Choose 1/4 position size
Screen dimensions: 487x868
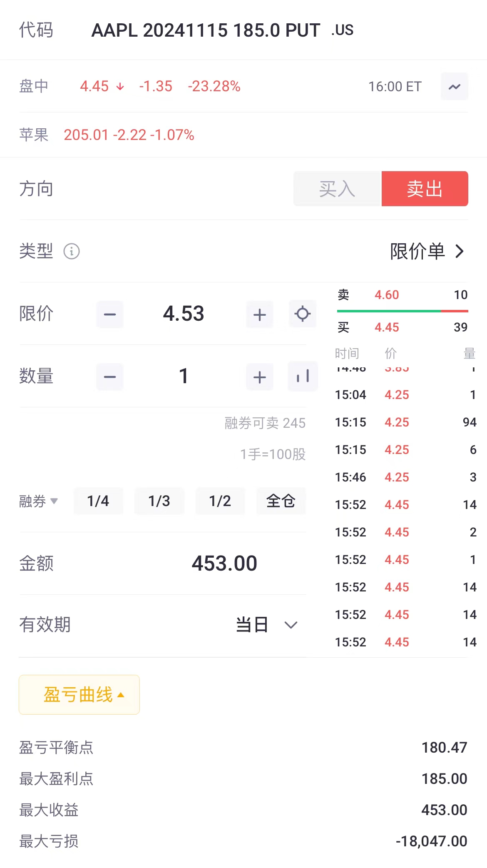pos(98,501)
